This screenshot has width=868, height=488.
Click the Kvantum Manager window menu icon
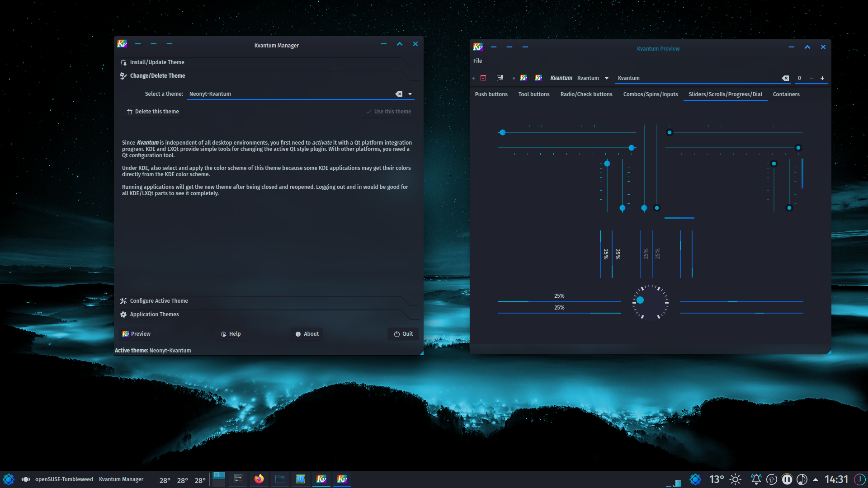point(122,44)
